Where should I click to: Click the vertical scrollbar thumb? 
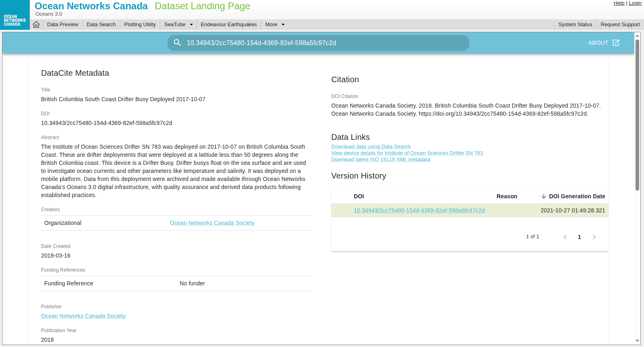pyautogui.click(x=637, y=115)
